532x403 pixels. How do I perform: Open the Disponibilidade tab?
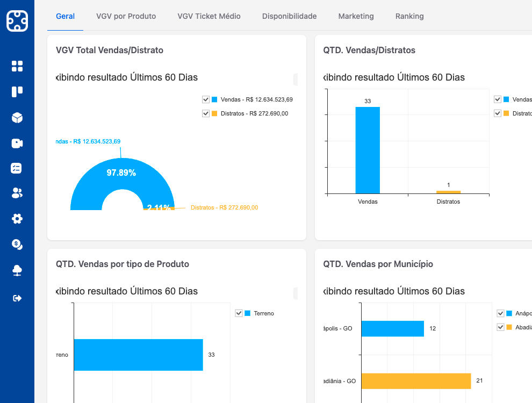click(x=289, y=16)
